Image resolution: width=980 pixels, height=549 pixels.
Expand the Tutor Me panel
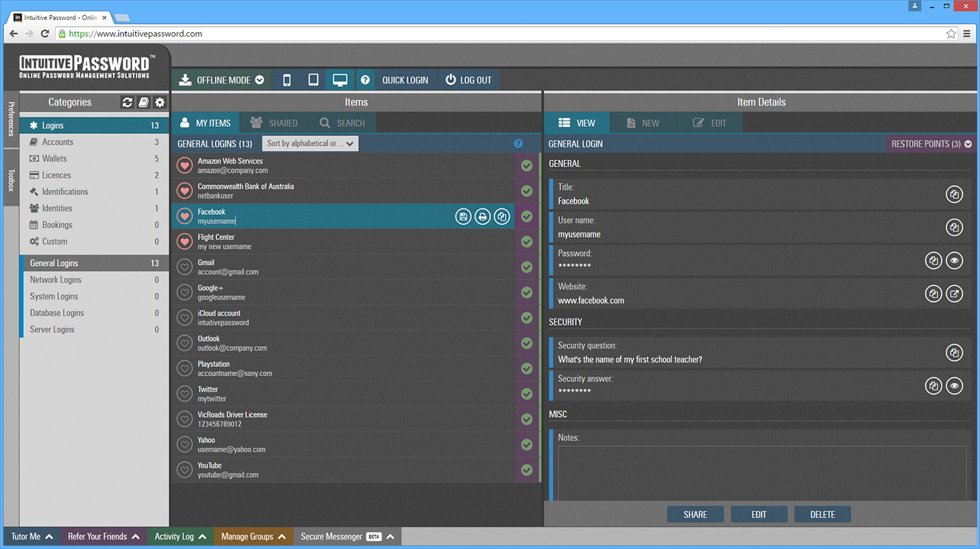(32, 537)
